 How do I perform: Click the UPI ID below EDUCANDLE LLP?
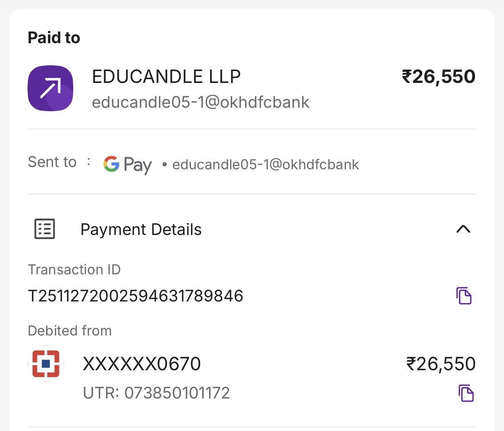[x=200, y=102]
